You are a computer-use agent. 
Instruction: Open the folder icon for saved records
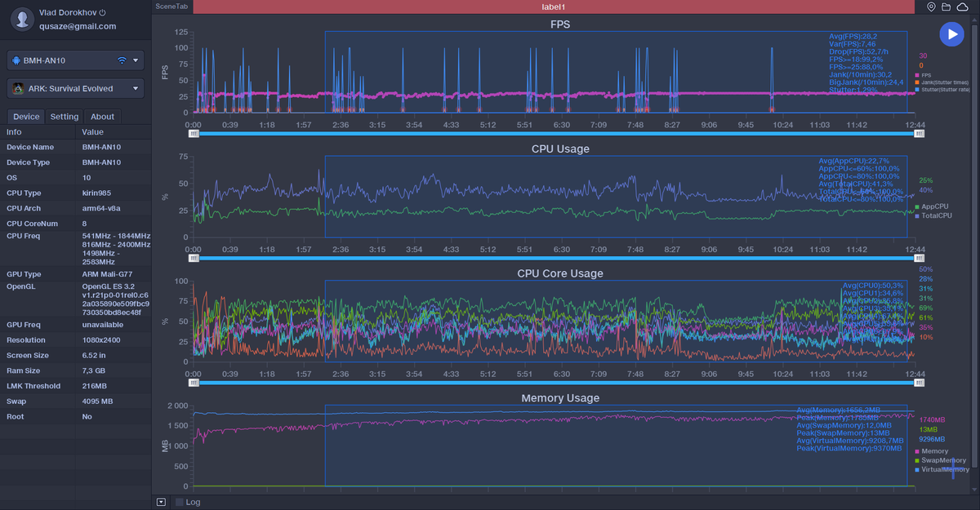[946, 7]
